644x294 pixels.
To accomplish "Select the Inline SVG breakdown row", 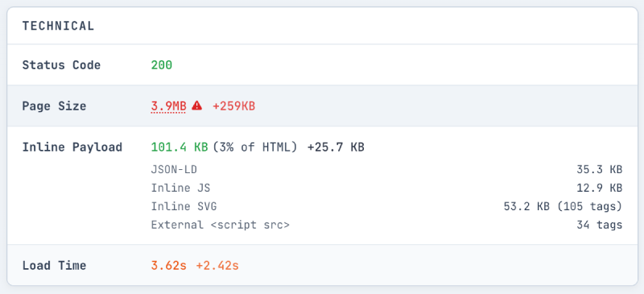I will click(x=386, y=206).
